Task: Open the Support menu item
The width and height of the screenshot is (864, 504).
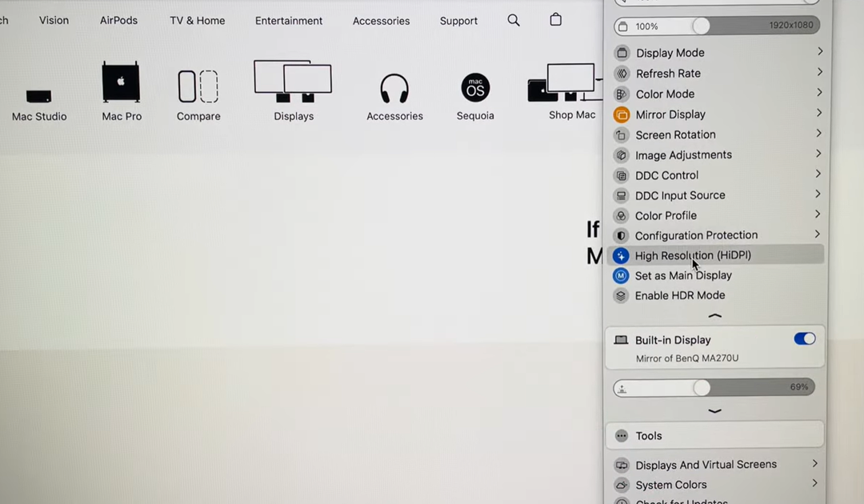Action: pyautogui.click(x=458, y=21)
